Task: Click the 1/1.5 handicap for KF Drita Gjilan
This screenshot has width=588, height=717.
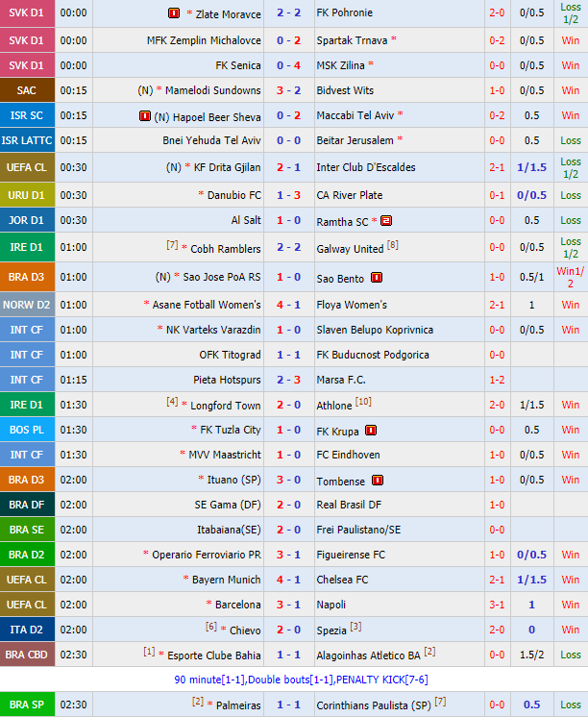Action: click(531, 167)
